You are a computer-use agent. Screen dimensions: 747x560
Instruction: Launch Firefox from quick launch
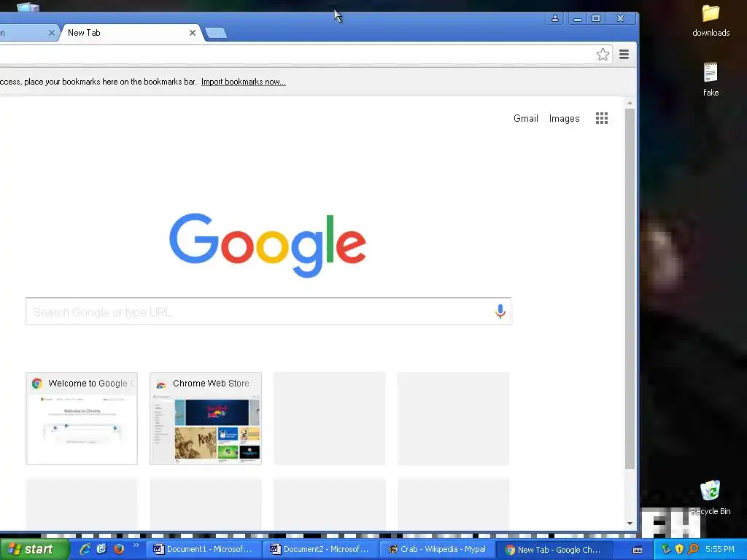119,549
